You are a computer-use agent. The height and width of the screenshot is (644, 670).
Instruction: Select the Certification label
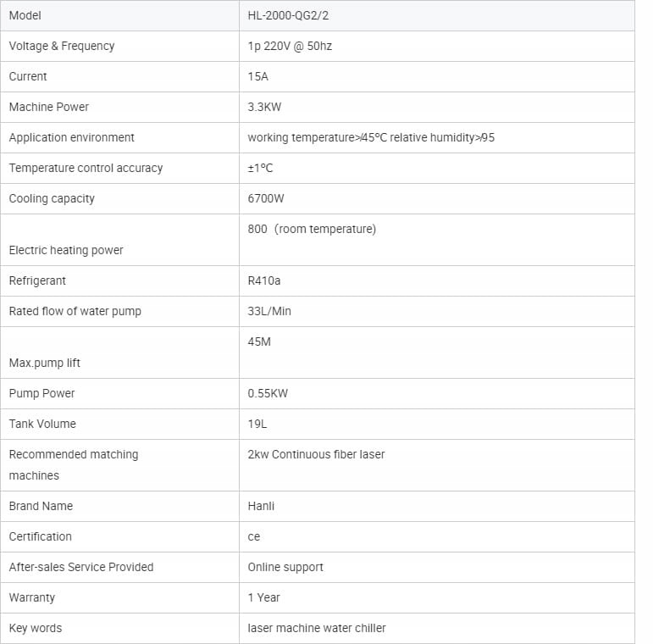[x=40, y=536]
